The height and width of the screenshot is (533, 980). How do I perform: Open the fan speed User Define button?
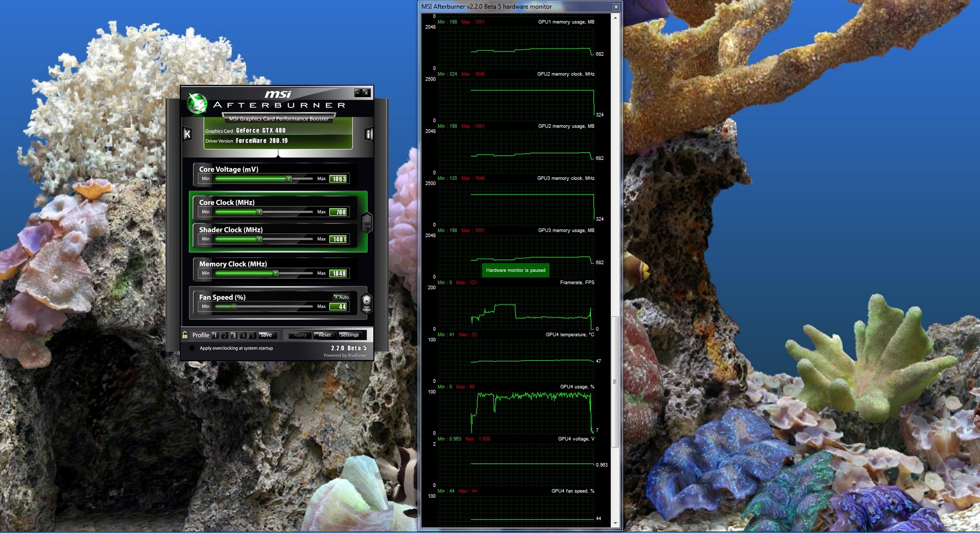(x=366, y=303)
